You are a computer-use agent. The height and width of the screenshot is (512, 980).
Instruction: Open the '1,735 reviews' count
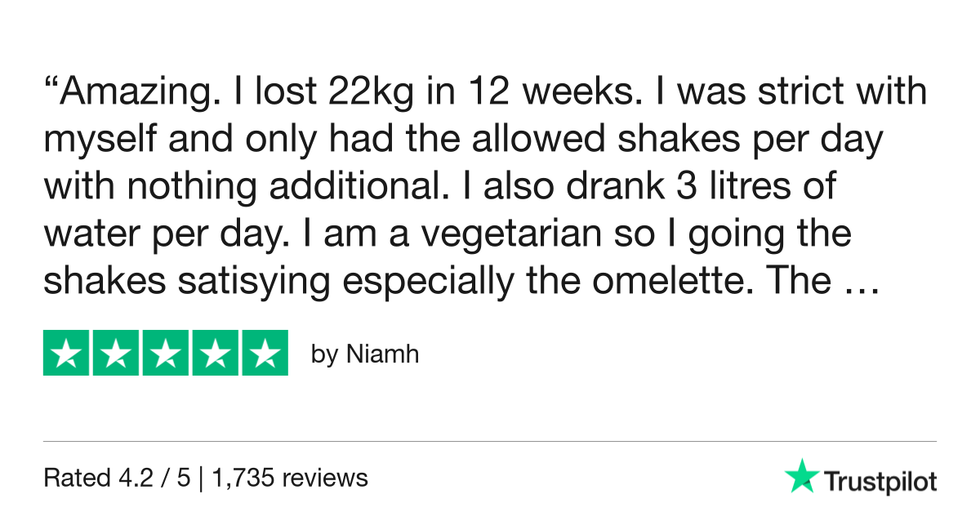tap(290, 478)
